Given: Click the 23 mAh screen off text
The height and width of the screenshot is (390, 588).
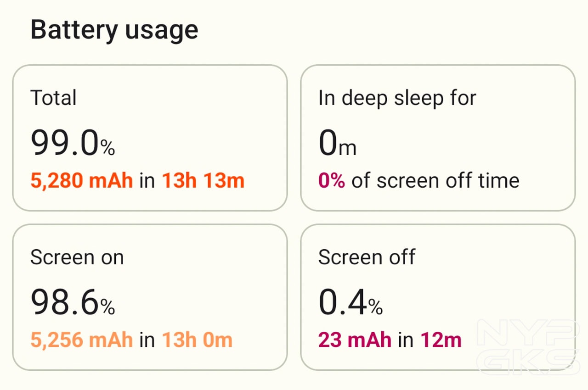Looking at the screenshot, I should (355, 340).
